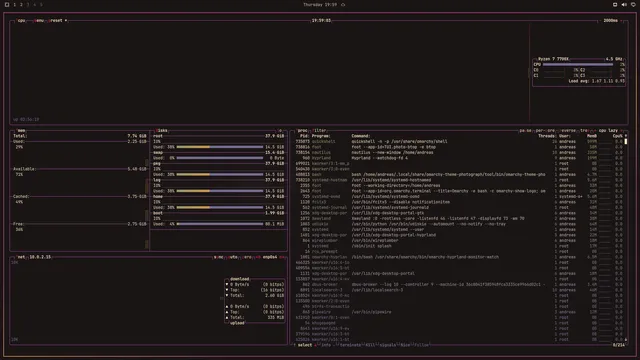The image size is (640, 360).
Task: Open the volume speaker icon in the tray
Action: tap(624, 4)
